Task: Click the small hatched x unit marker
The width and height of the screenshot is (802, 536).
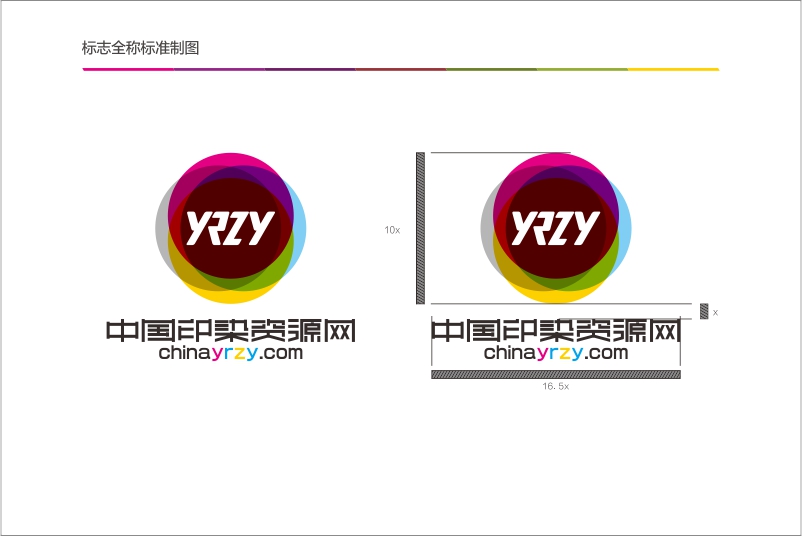Action: (704, 311)
